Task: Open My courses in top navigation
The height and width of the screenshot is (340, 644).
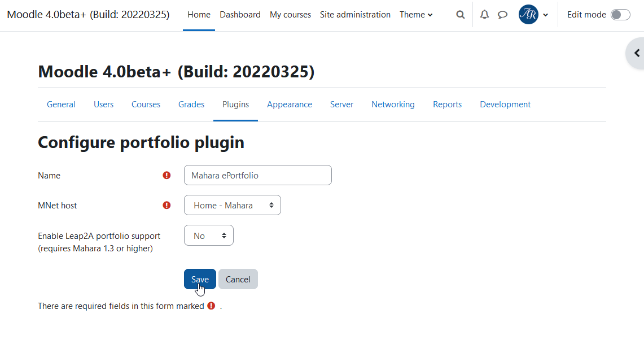Action: [x=290, y=15]
